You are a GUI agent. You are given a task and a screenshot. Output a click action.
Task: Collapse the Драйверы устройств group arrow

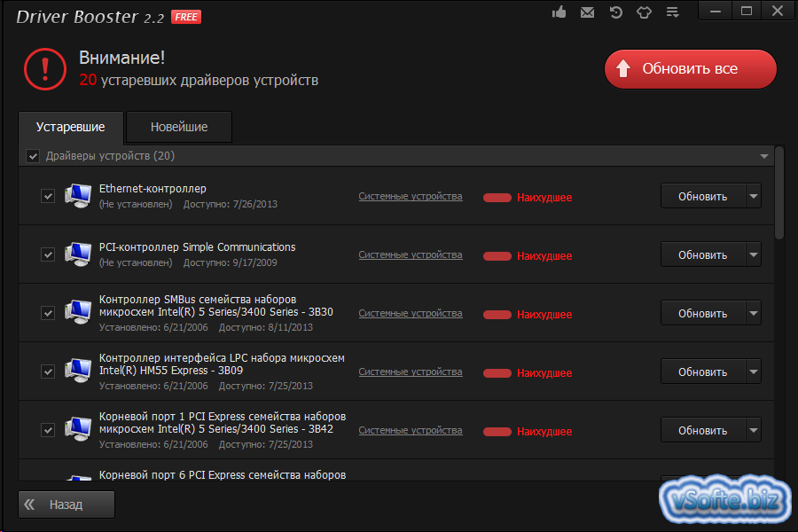coord(764,156)
